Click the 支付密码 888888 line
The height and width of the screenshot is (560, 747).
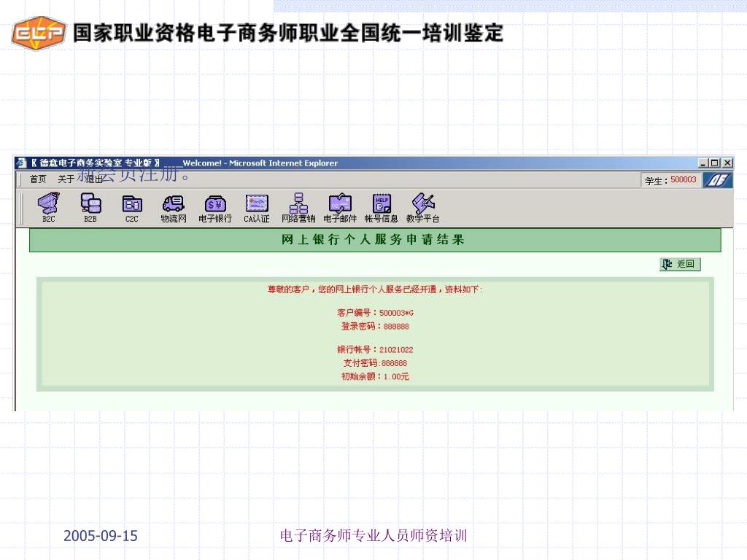point(375,363)
